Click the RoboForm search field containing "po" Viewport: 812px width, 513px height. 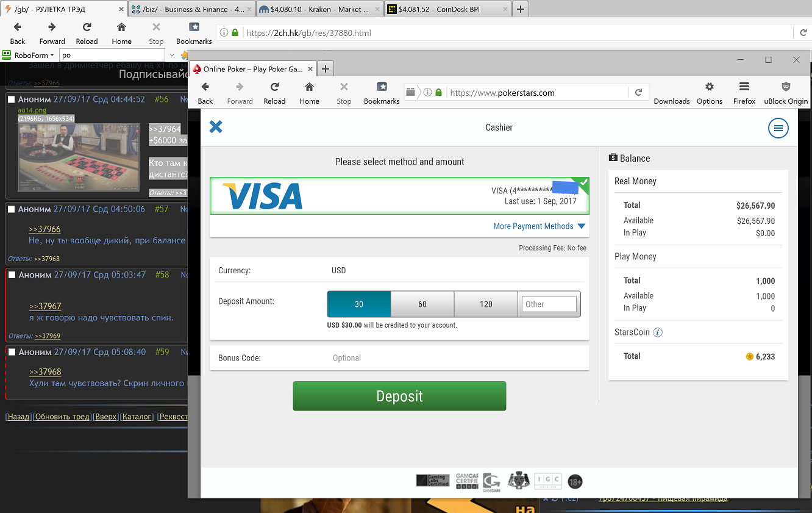pos(112,55)
